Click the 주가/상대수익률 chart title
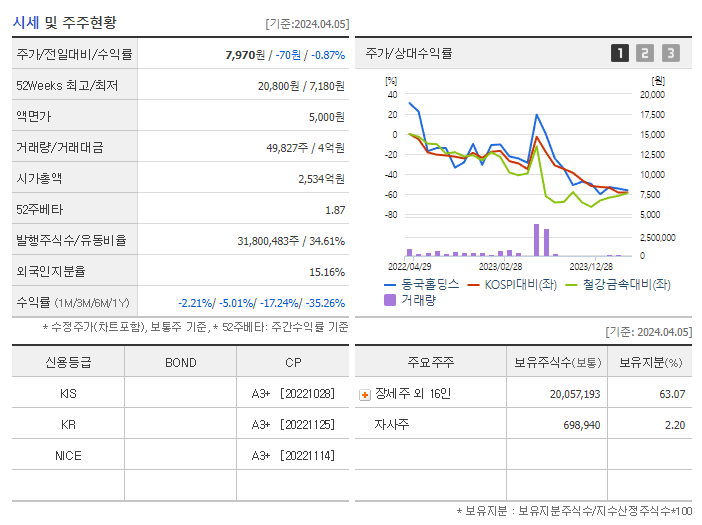The width and height of the screenshot is (702, 525). (x=409, y=53)
